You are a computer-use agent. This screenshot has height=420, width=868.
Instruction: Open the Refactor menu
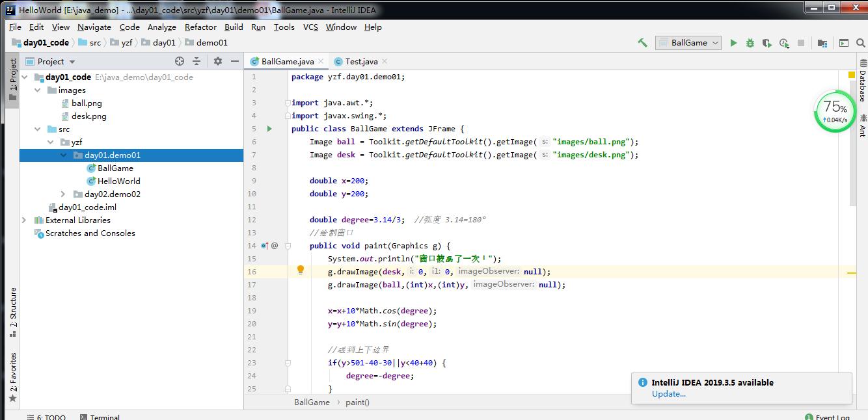tap(200, 27)
